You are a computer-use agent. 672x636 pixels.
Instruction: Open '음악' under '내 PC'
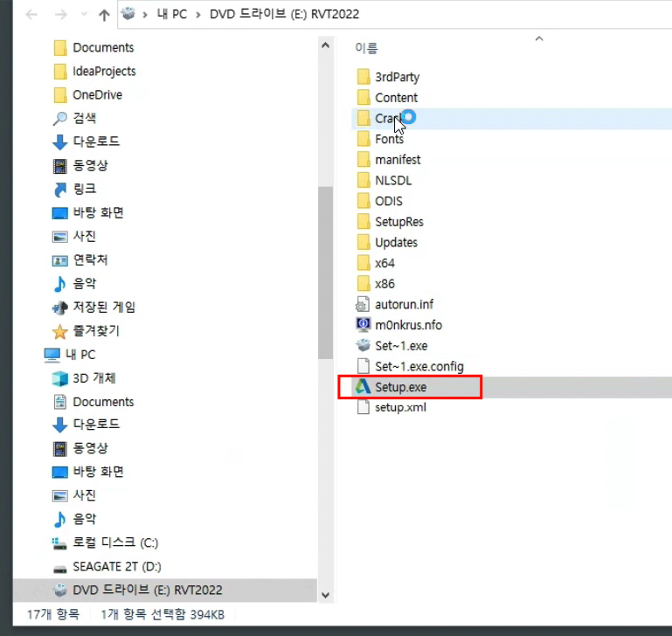coord(74,519)
